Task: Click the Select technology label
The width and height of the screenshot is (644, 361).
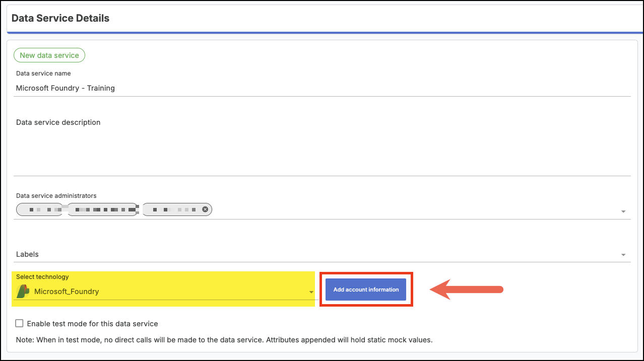Action: click(42, 277)
